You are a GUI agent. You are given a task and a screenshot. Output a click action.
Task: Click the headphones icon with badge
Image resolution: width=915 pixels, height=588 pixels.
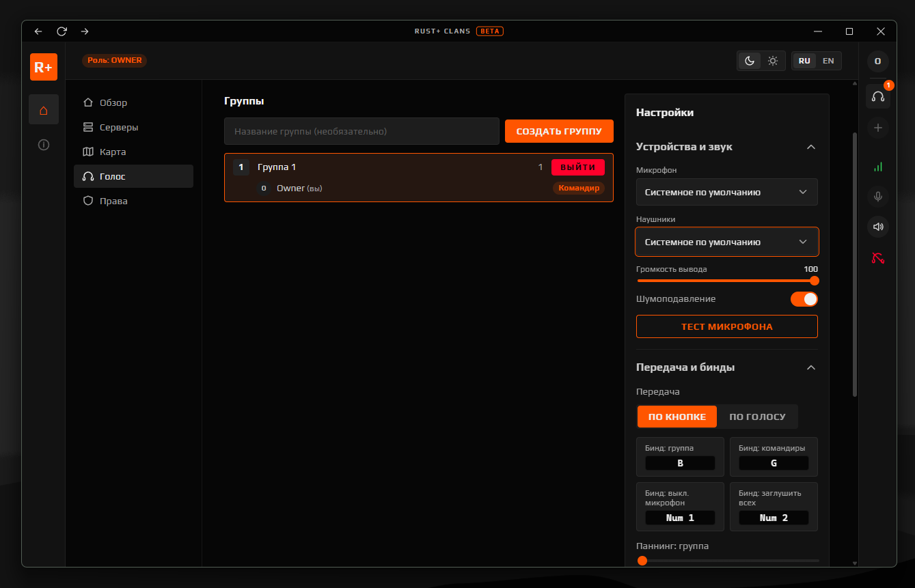[878, 96]
